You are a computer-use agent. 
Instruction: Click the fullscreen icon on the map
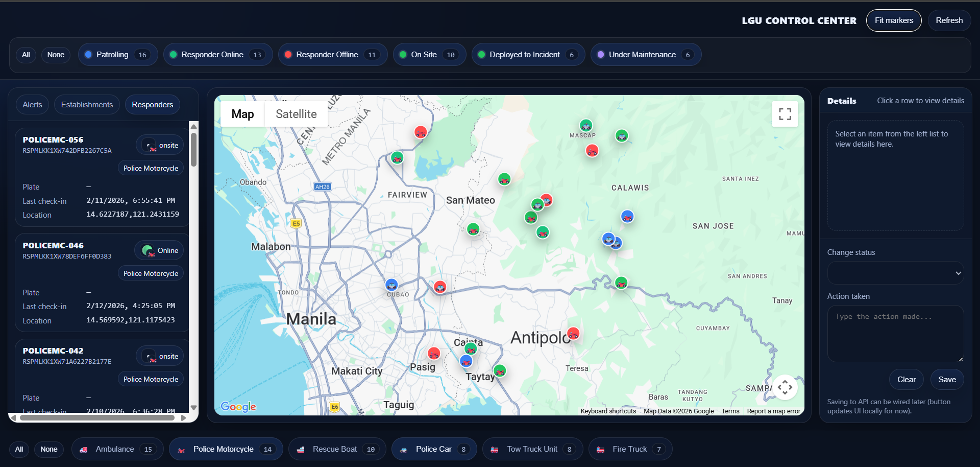[785, 113]
